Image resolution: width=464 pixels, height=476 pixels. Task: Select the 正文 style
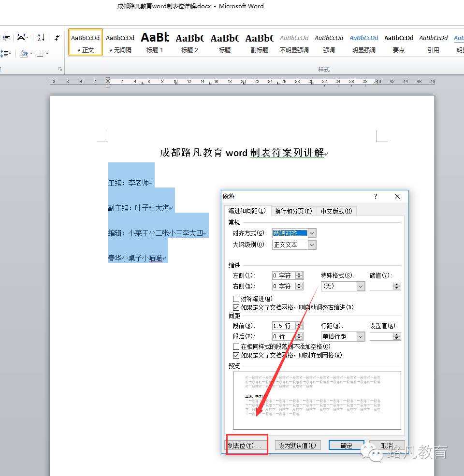coord(86,43)
